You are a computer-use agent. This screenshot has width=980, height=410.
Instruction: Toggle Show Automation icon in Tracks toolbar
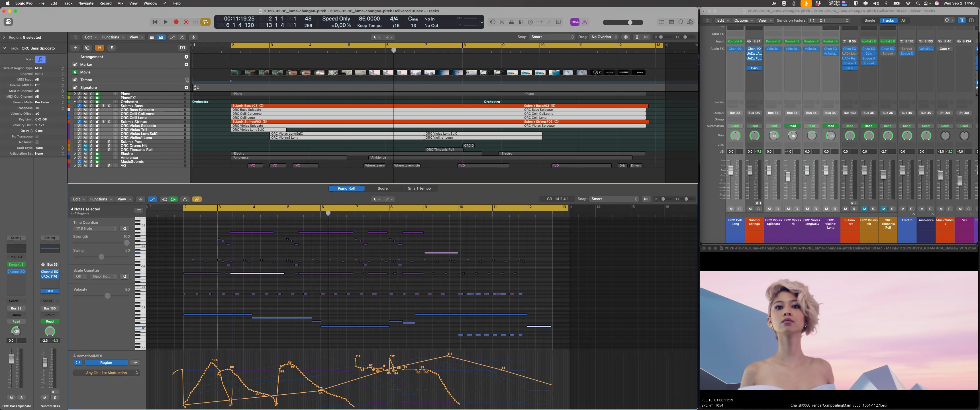point(172,37)
